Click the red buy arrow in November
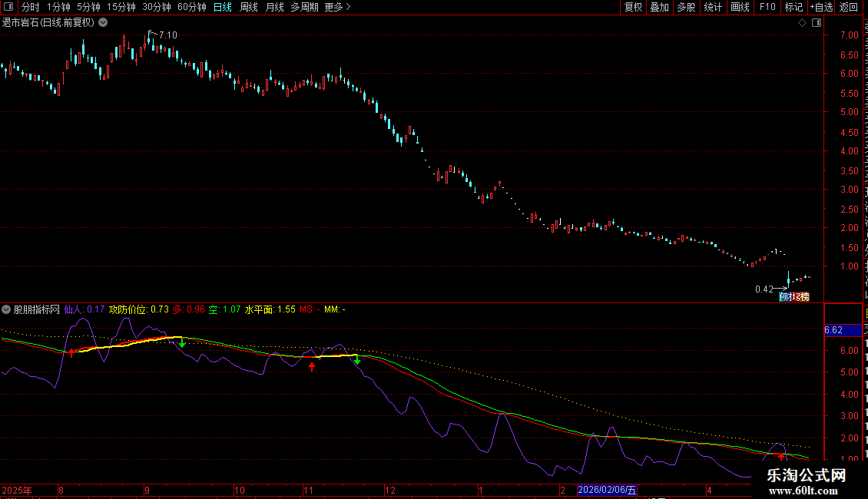 coord(312,366)
